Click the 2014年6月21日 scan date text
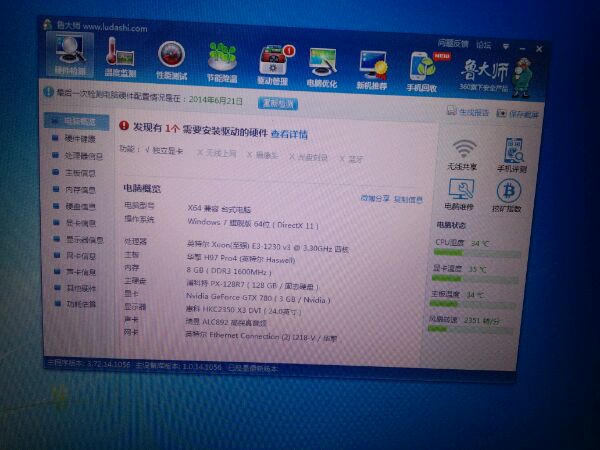The height and width of the screenshot is (450, 600). pyautogui.click(x=216, y=100)
